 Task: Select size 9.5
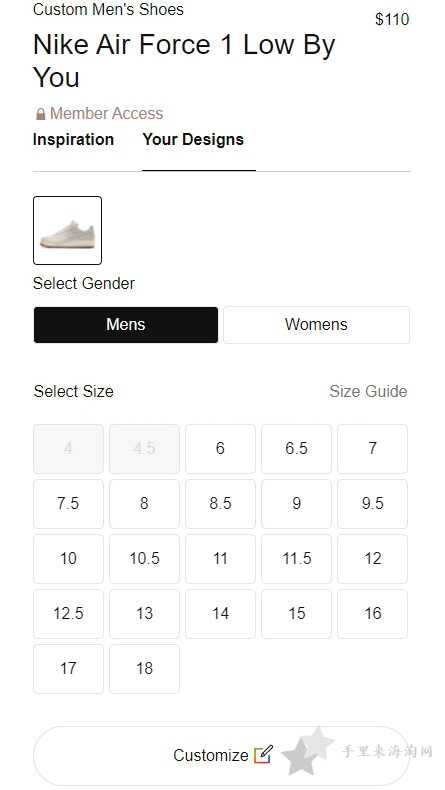point(372,503)
